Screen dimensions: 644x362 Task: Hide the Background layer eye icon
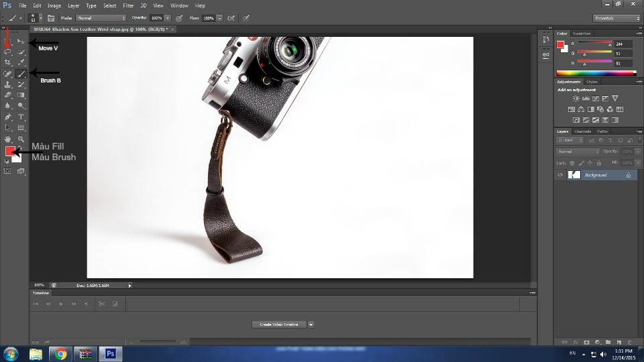pyautogui.click(x=560, y=175)
